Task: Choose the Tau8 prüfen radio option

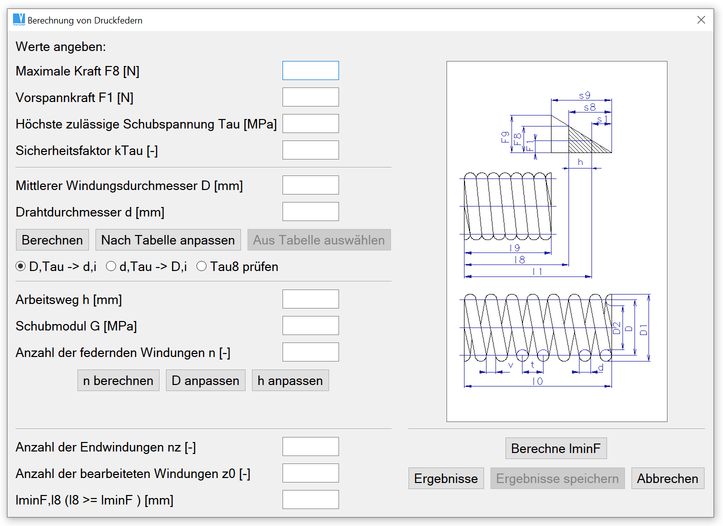Action: click(201, 267)
